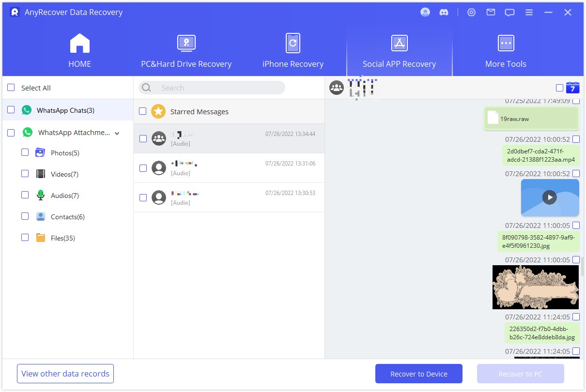Open the More Tools tab
The height and width of the screenshot is (392, 586).
[x=506, y=51]
